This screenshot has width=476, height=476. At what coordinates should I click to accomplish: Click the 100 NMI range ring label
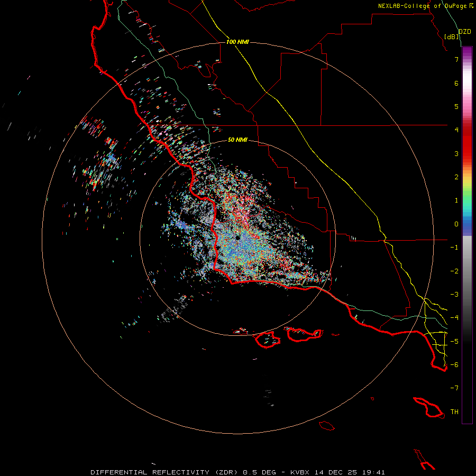tap(237, 42)
